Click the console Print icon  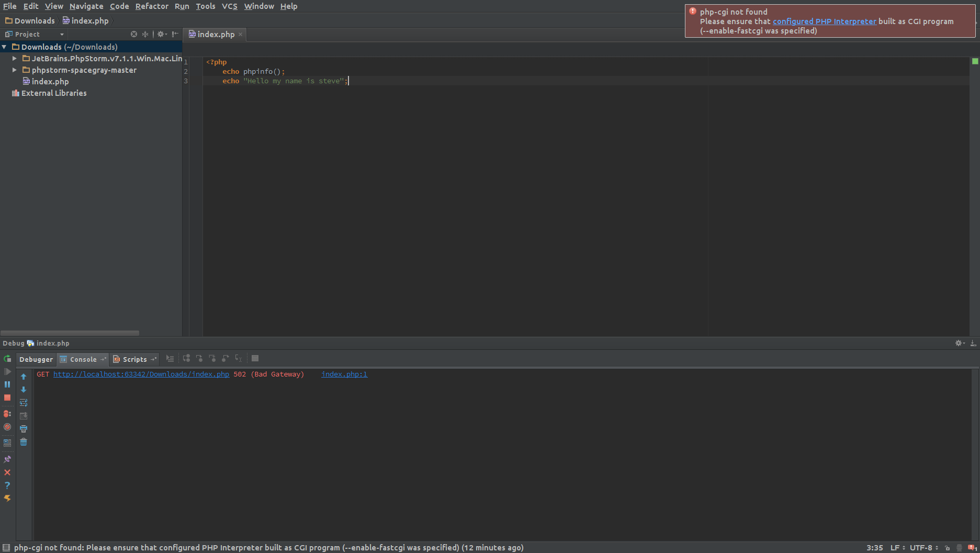(24, 429)
